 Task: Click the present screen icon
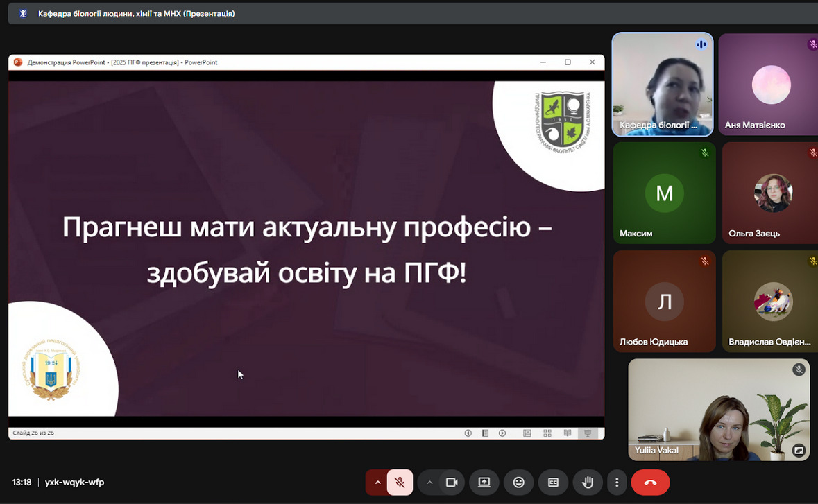coord(484,483)
